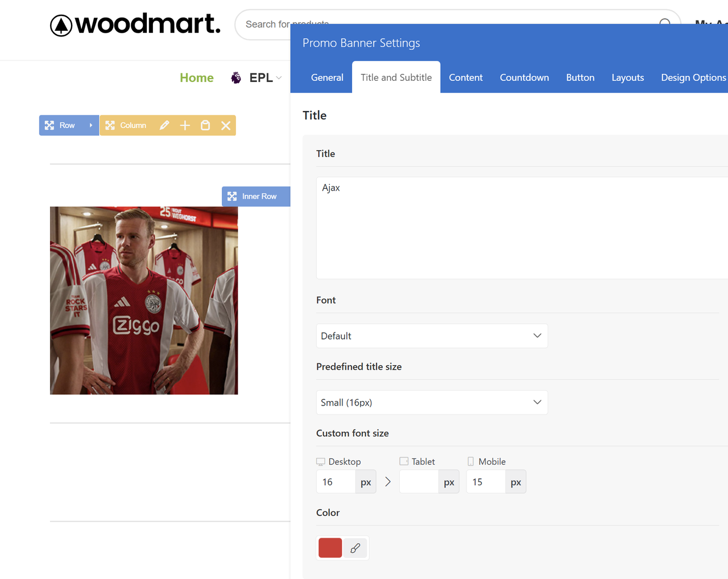Delete the column with the X icon
728x579 pixels.
pyautogui.click(x=226, y=125)
